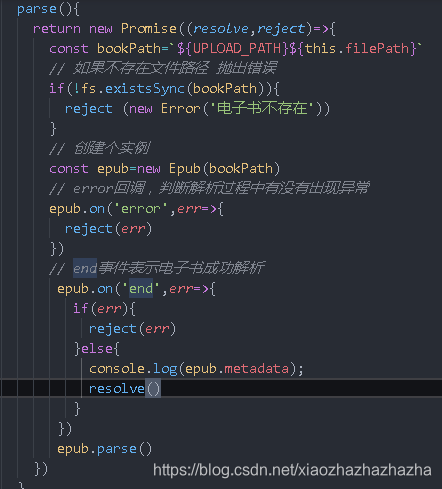Viewport: 442px width, 489px height.
Task: Click 'this.filePath' in the template string
Action: tap(357, 49)
